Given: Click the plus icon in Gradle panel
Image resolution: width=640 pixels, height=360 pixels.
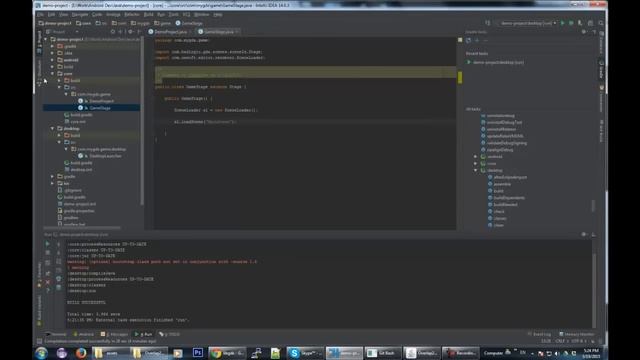Looking at the screenshot, I should click(x=477, y=40).
